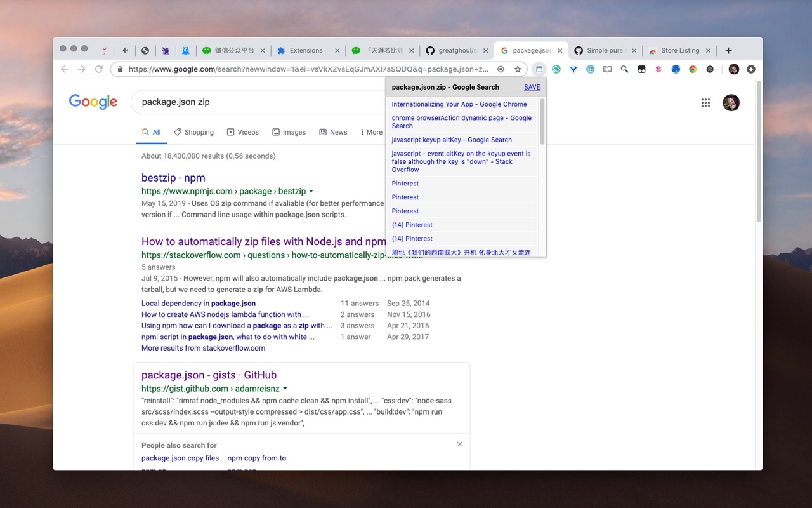Click the magnifier extension icon in toolbar
This screenshot has height=508, width=812.
(624, 69)
